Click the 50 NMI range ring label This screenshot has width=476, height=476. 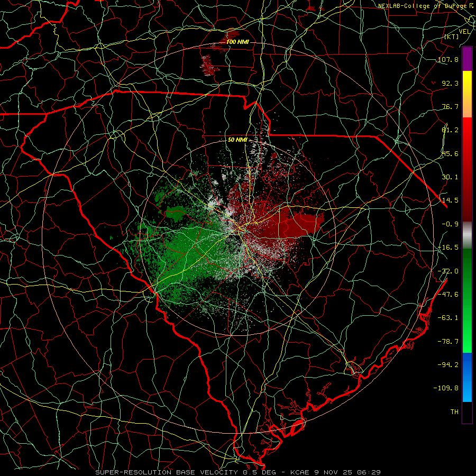click(237, 140)
